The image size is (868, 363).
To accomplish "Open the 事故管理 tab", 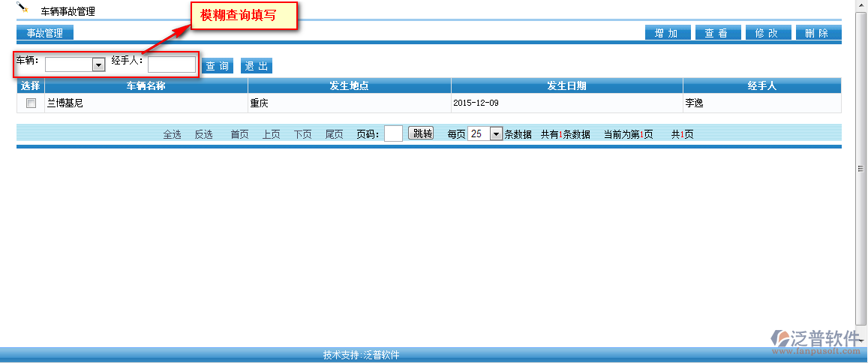I will (45, 33).
